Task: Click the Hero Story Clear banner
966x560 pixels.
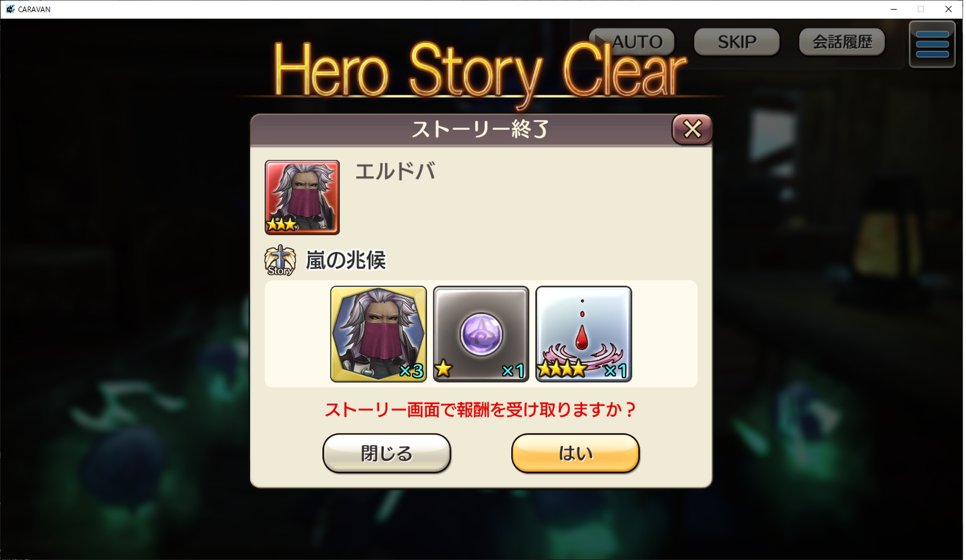Action: coord(480,71)
